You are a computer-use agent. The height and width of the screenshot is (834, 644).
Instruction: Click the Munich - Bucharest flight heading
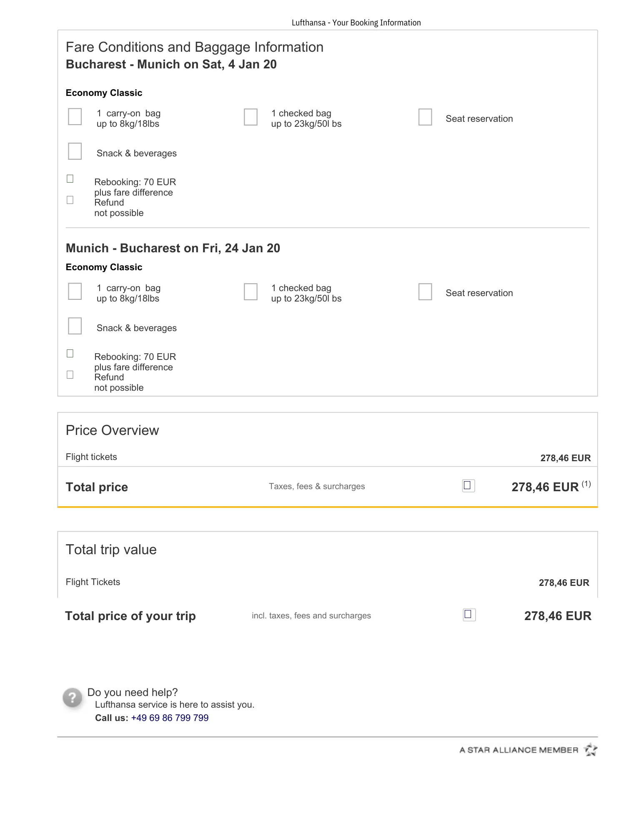[173, 248]
